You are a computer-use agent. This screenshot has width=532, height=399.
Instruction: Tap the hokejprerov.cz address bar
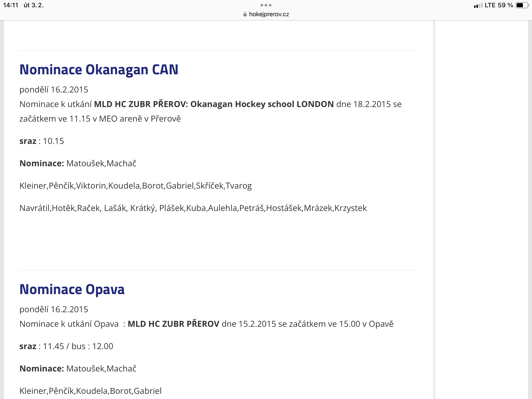[269, 14]
